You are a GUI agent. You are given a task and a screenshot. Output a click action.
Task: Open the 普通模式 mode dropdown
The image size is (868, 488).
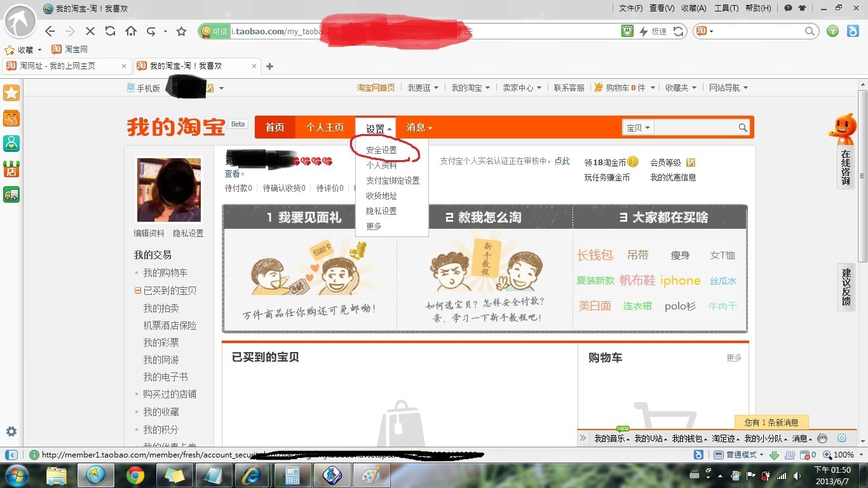click(738, 455)
